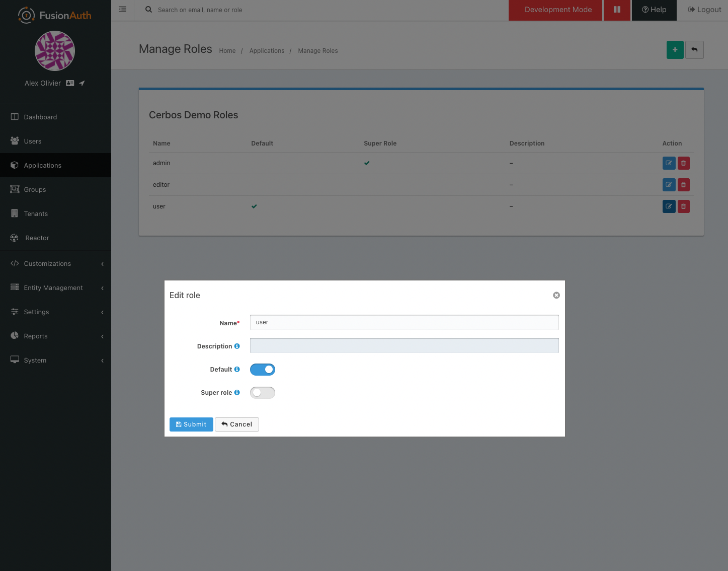The height and width of the screenshot is (571, 728).
Task: Click the pause button next to Development Mode
Action: [617, 10]
